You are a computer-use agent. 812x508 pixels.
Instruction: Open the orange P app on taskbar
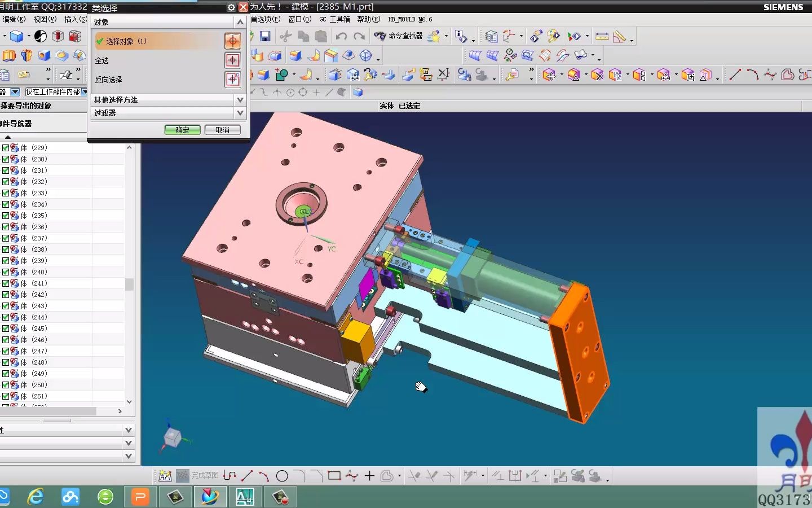[x=140, y=497]
